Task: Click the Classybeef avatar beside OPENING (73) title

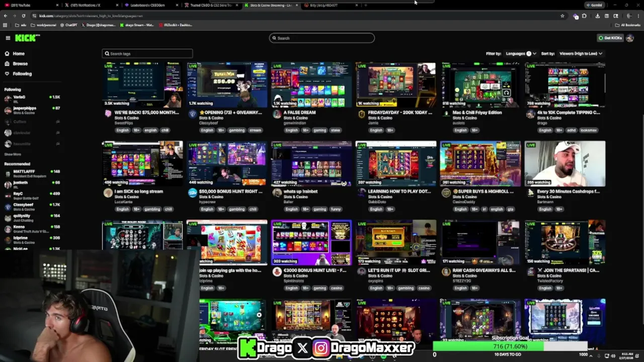Action: coord(192,114)
